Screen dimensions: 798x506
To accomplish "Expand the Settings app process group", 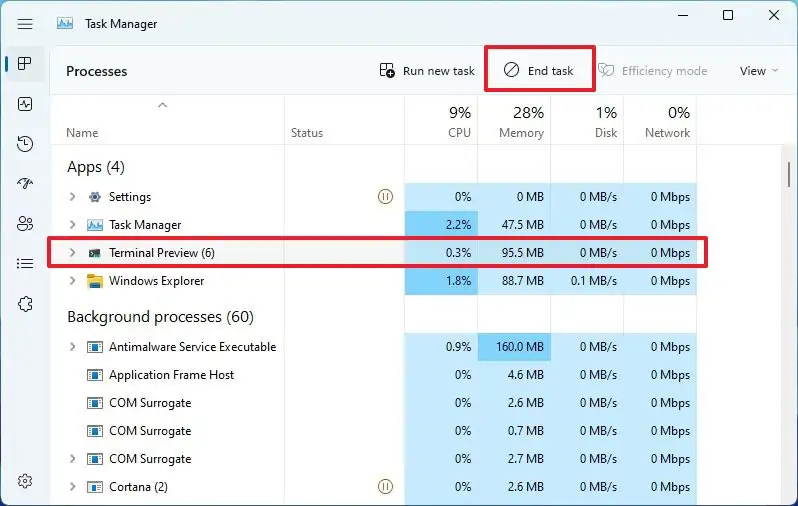I will coord(72,197).
